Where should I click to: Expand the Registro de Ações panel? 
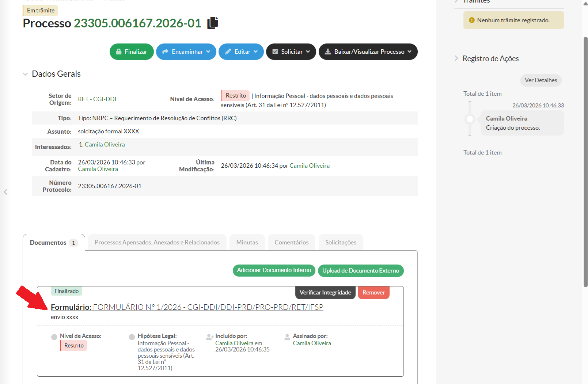click(x=490, y=58)
